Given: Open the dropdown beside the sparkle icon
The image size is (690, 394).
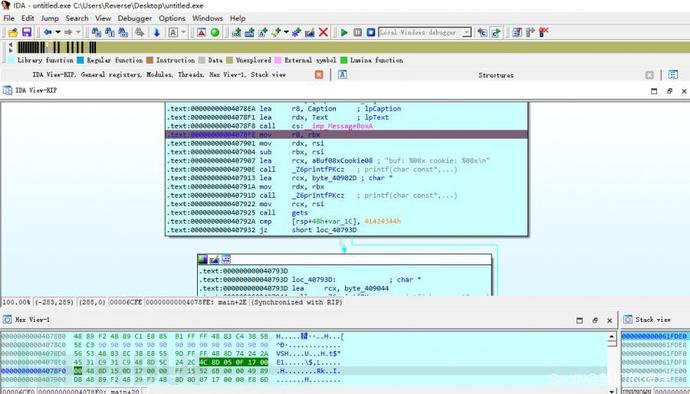Looking at the screenshot, I should tap(286, 32).
